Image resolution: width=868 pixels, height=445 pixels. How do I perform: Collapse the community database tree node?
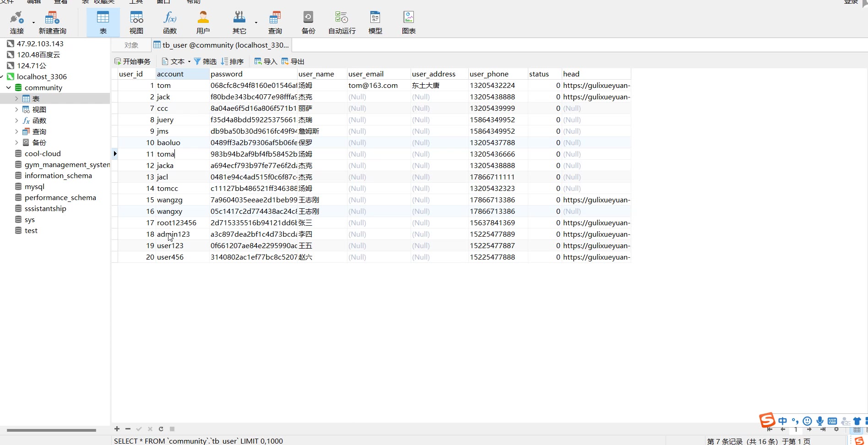9,87
